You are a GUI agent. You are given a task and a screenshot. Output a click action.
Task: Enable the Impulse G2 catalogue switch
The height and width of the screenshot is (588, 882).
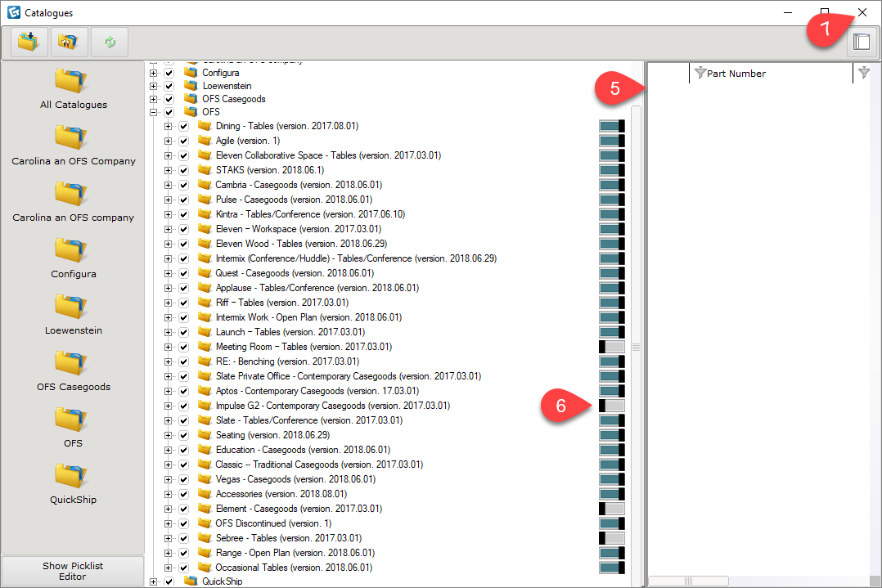[611, 406]
